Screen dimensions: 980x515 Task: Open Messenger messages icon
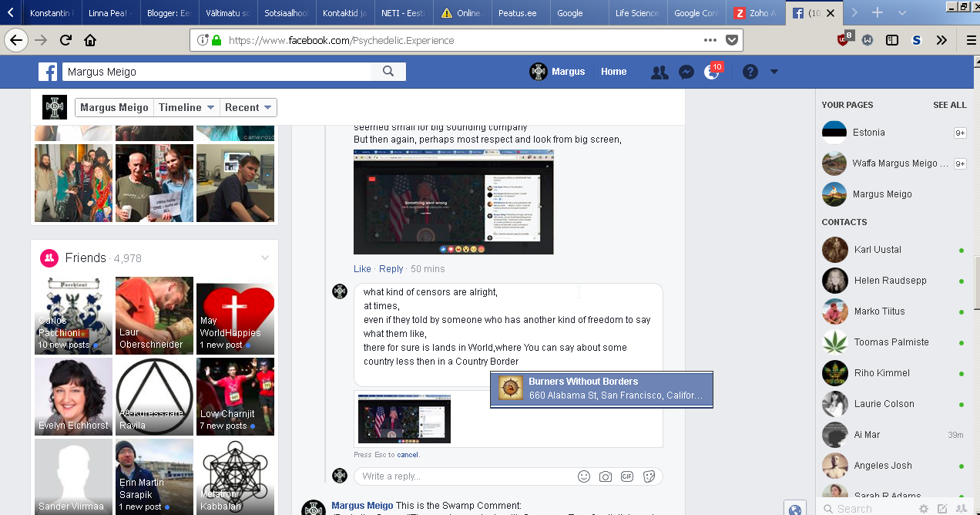(x=686, y=72)
